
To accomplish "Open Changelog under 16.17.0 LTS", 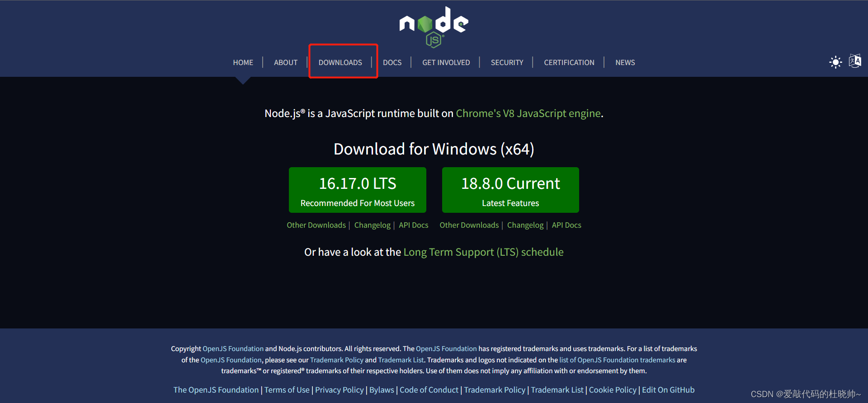I will 373,225.
